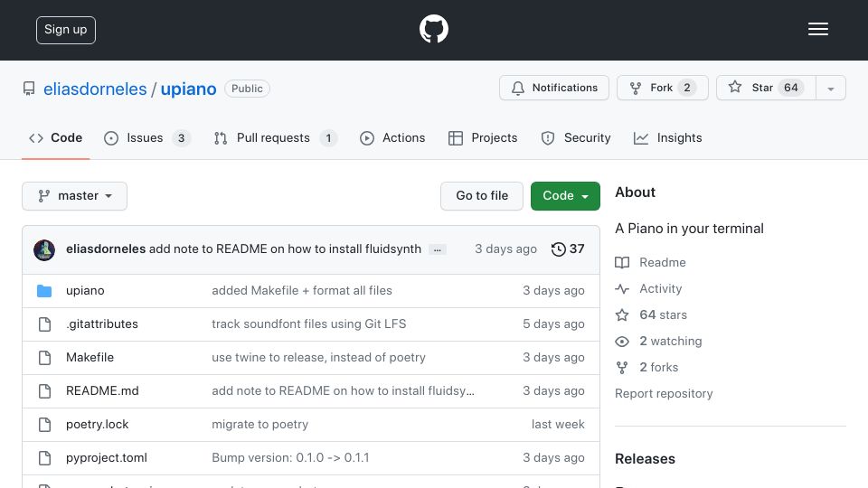
Task: Open the upiano folder
Action: click(x=85, y=290)
